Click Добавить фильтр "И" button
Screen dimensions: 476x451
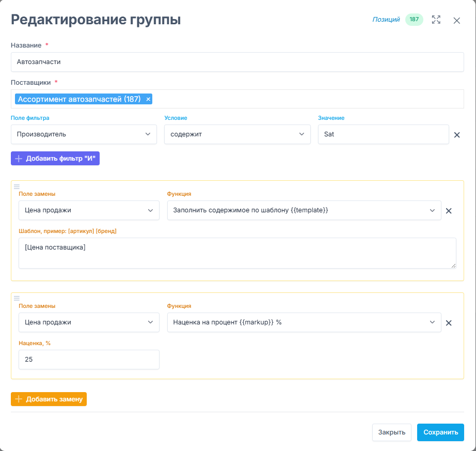(55, 159)
